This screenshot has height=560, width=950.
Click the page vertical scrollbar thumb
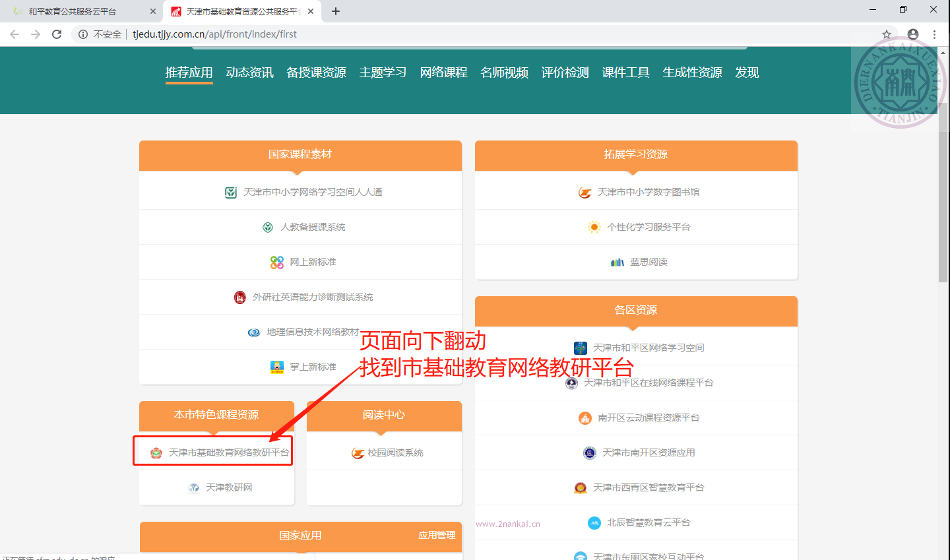point(943,191)
